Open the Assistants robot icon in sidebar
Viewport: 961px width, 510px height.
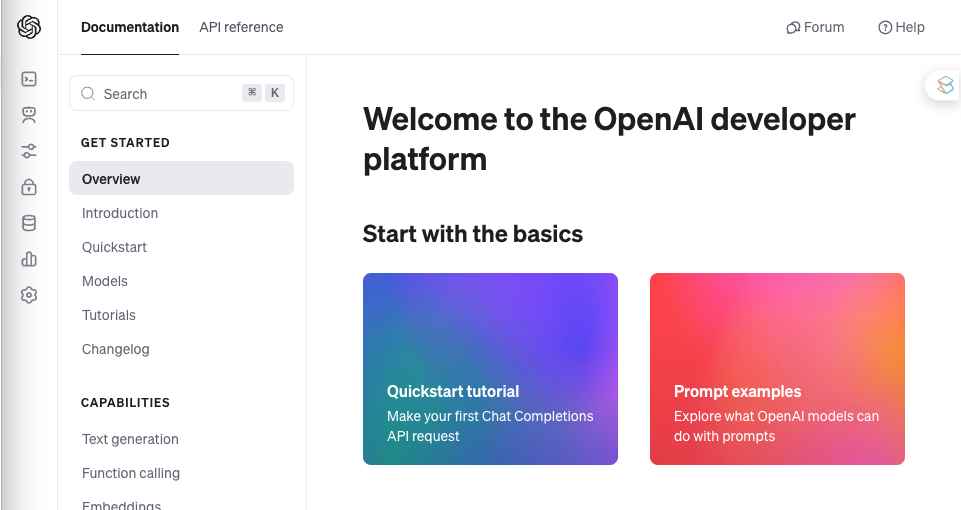(29, 115)
